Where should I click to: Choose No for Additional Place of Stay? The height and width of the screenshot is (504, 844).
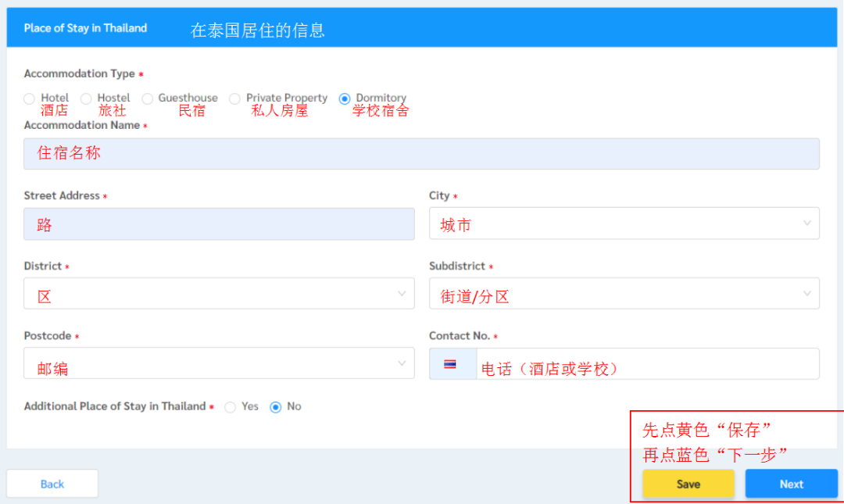point(275,407)
